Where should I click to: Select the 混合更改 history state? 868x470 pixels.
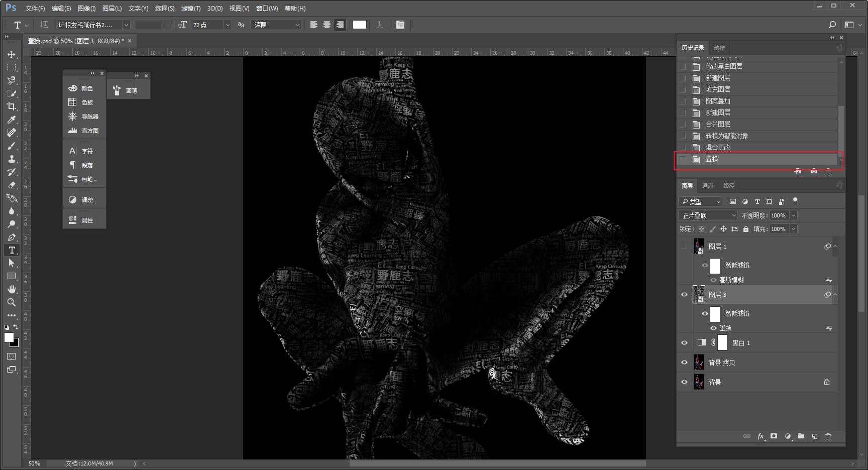757,147
